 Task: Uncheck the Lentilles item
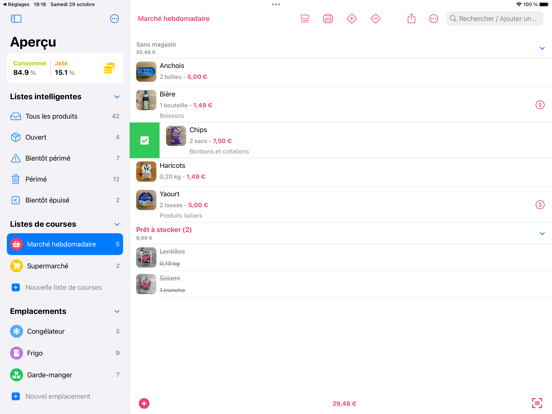click(146, 257)
